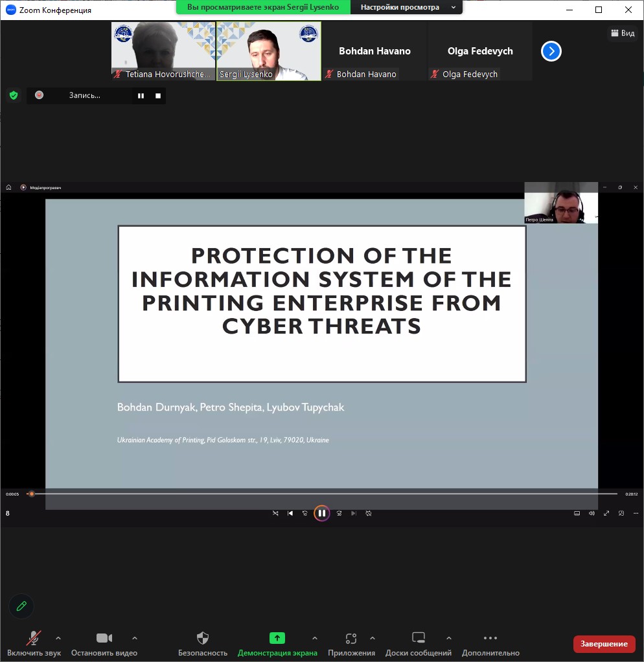Expand the screen share options arrow
Screen dimensions: 644x662
(x=315, y=638)
